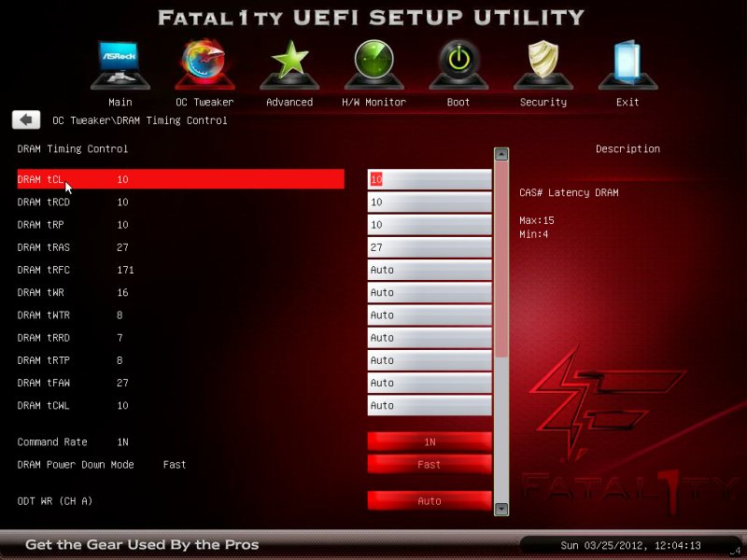Viewport: 747px width, 560px height.
Task: Edit the DRAM tRAS value field
Action: pos(430,247)
